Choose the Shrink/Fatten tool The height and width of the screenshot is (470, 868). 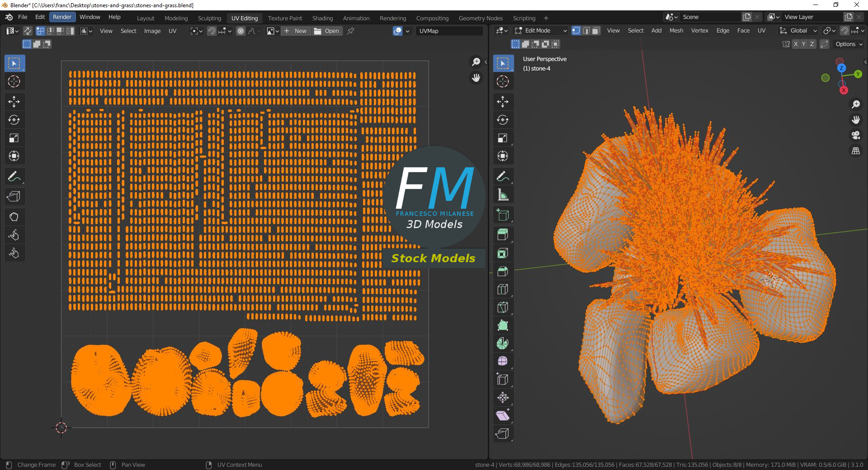pyautogui.click(x=503, y=398)
